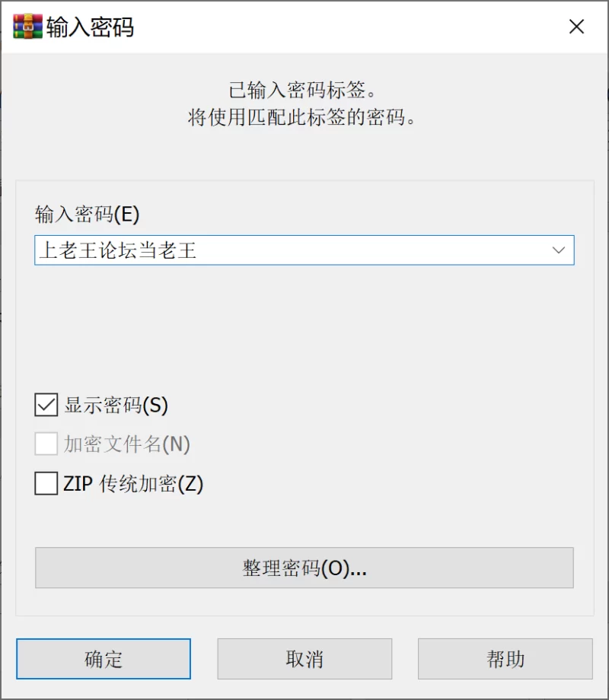
Task: Click the 已输入密码标签 message line
Action: [303, 91]
